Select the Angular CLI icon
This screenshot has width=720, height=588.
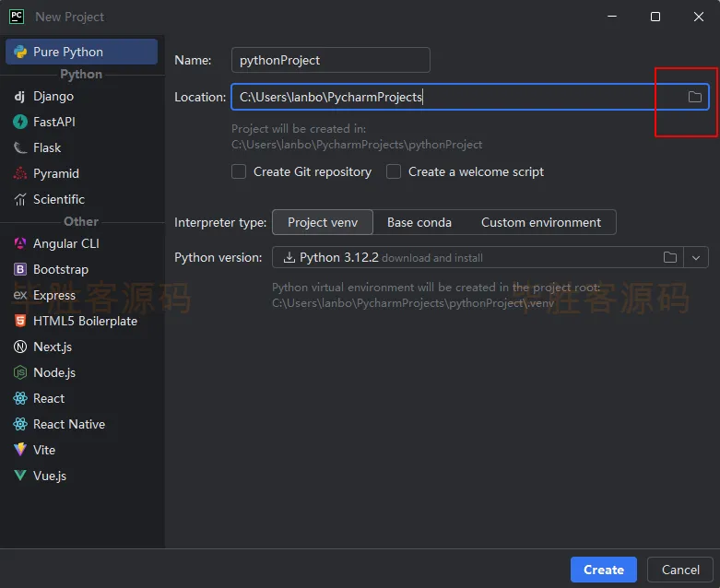[x=19, y=243]
